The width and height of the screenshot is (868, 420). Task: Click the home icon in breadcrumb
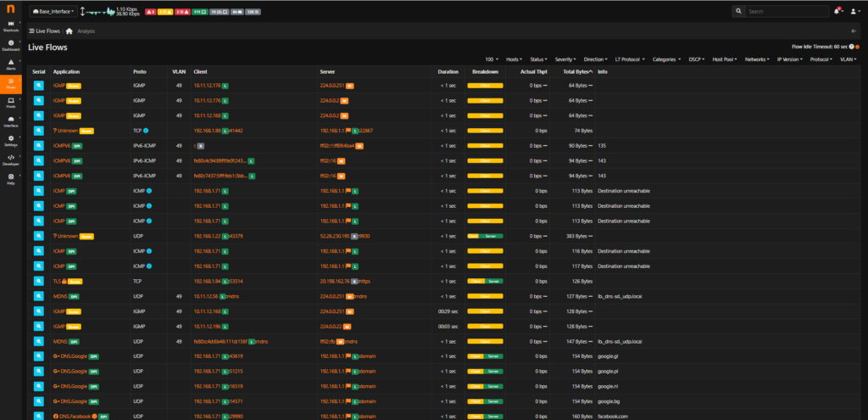pos(69,31)
